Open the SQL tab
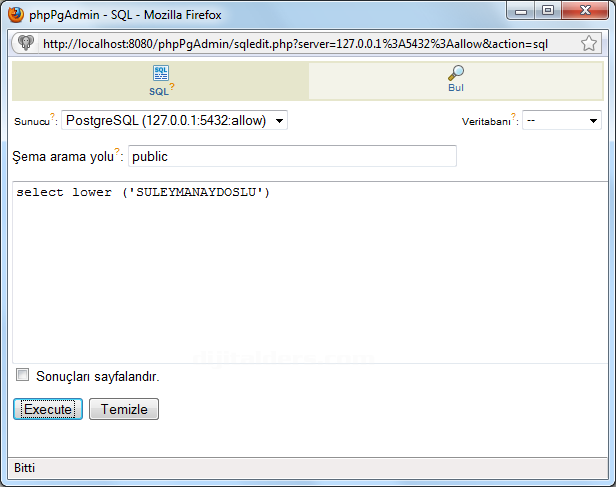 160,81
